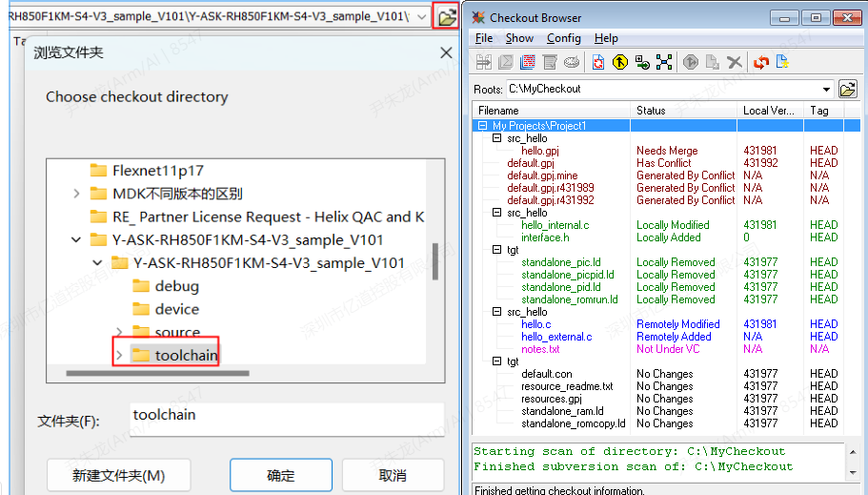Click the red and blue diff toolbar icon
868x495 pixels.
[x=527, y=62]
